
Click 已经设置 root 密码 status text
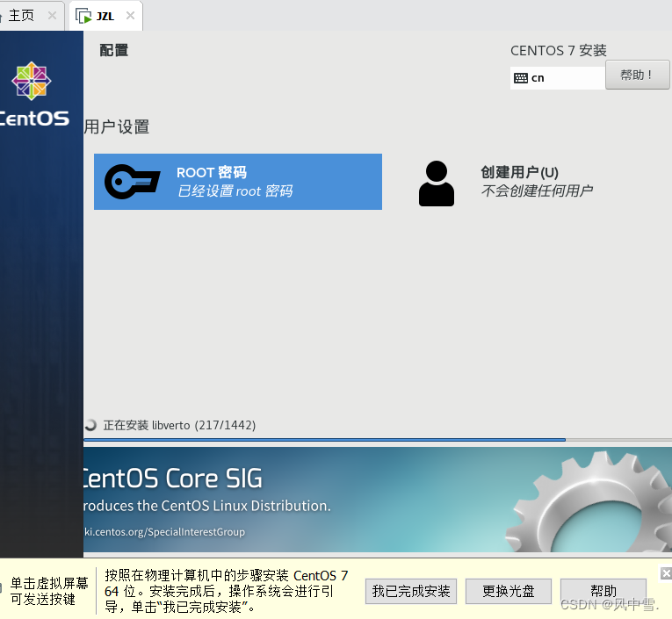(235, 191)
